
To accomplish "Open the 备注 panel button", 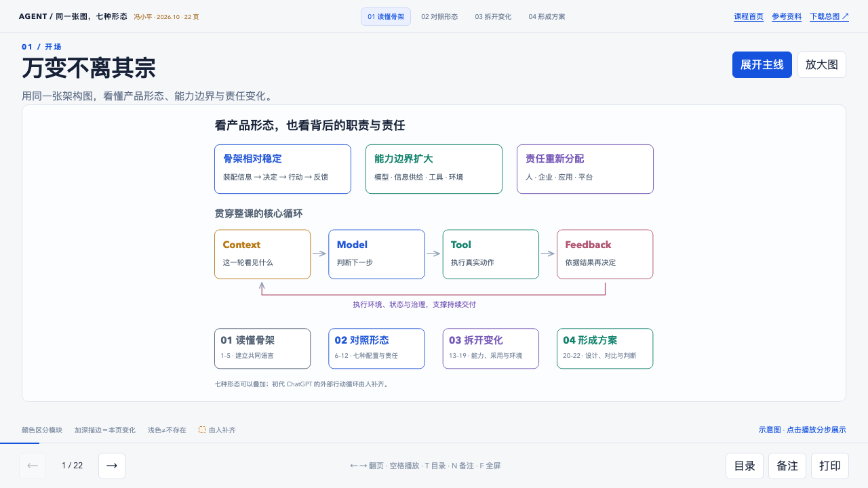I will [x=787, y=466].
